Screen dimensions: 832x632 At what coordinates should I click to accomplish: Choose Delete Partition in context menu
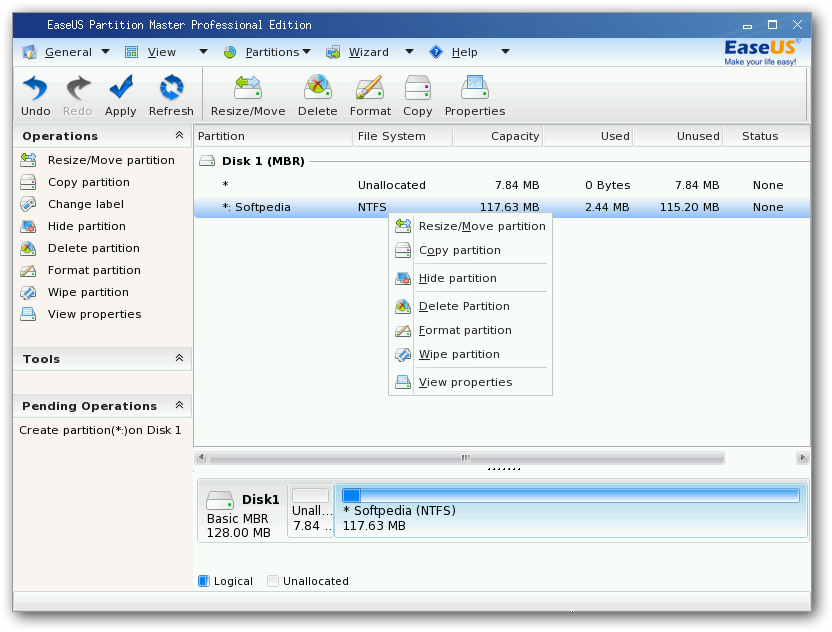(471, 306)
